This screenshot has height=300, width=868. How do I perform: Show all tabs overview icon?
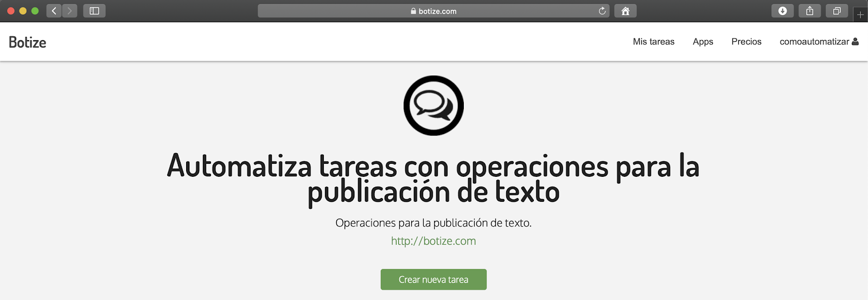(837, 11)
